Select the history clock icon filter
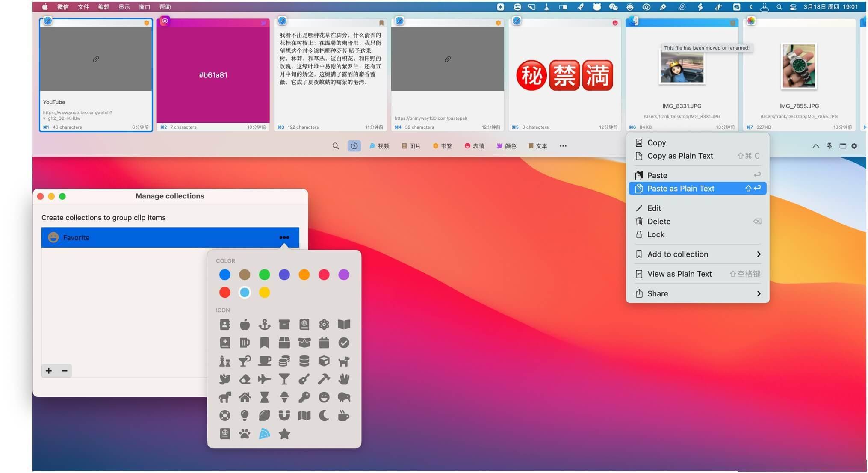 [354, 146]
